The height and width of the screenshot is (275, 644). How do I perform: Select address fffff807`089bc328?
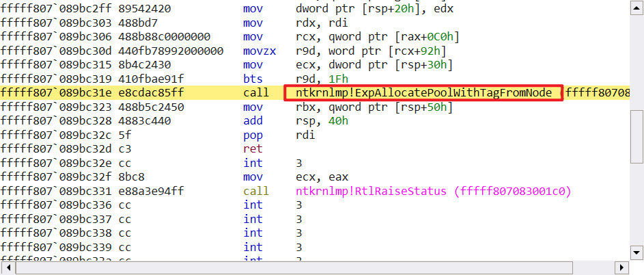(55, 121)
